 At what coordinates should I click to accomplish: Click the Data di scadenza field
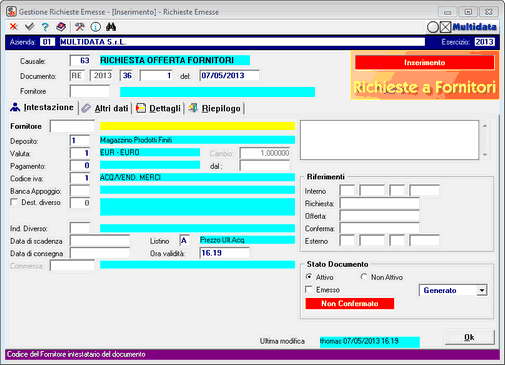[100, 241]
